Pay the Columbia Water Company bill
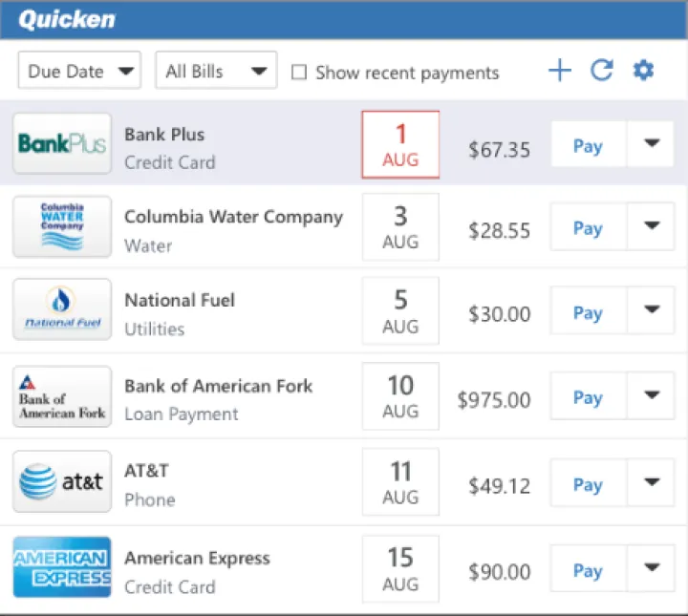This screenshot has height=616, width=688. 588,228
